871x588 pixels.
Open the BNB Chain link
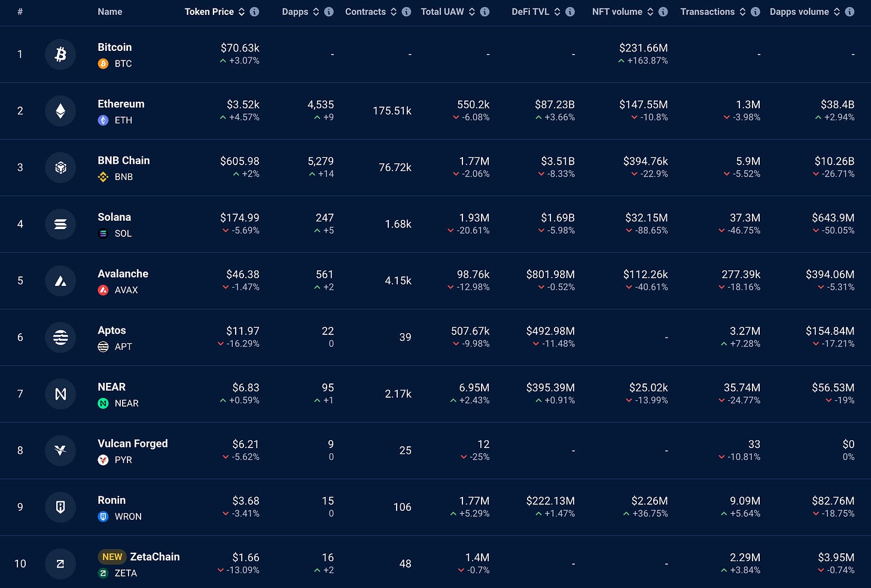pyautogui.click(x=124, y=160)
